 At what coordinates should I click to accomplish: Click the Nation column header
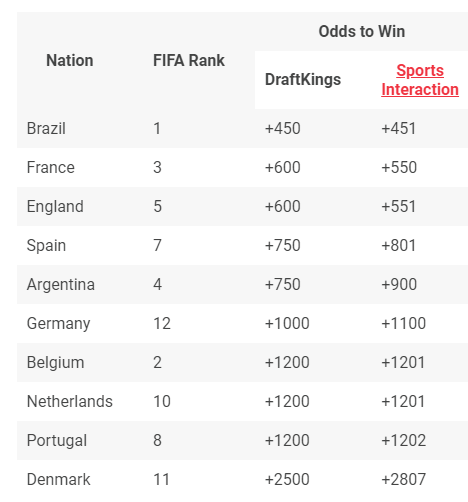coord(70,61)
